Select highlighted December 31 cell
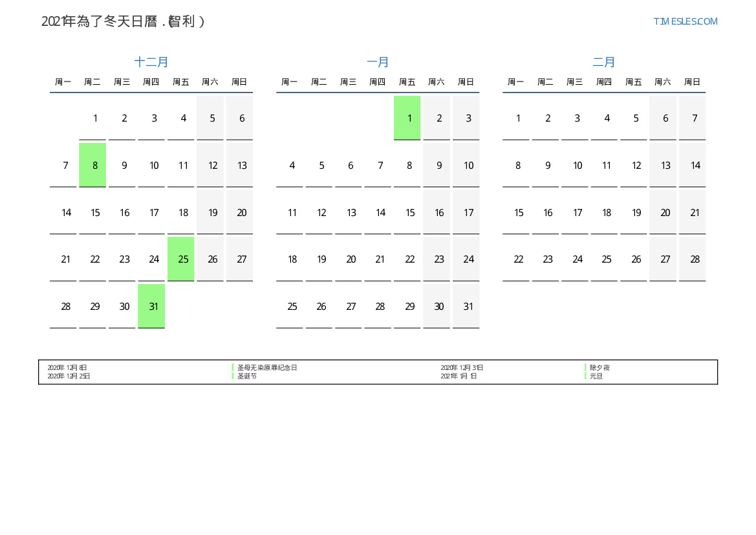 click(151, 306)
